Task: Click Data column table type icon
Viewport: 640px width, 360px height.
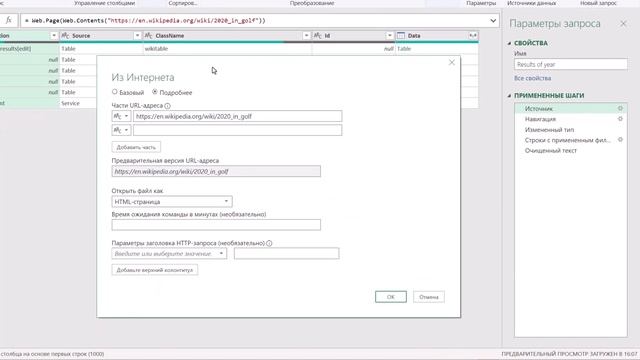Action: (401, 36)
